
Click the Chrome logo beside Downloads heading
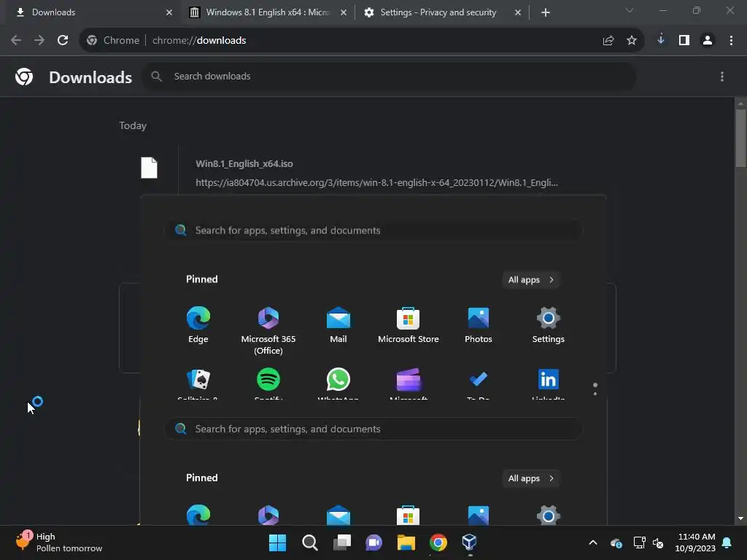24,77
